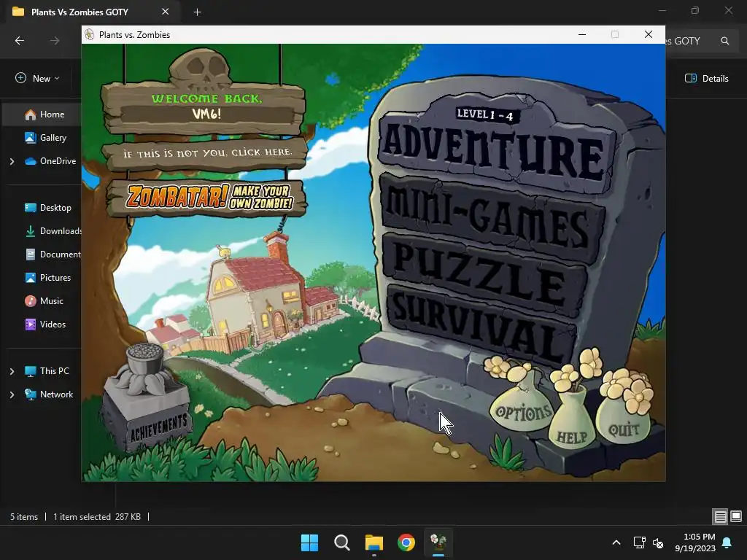
Task: Open the notifications bell
Action: [x=727, y=542]
